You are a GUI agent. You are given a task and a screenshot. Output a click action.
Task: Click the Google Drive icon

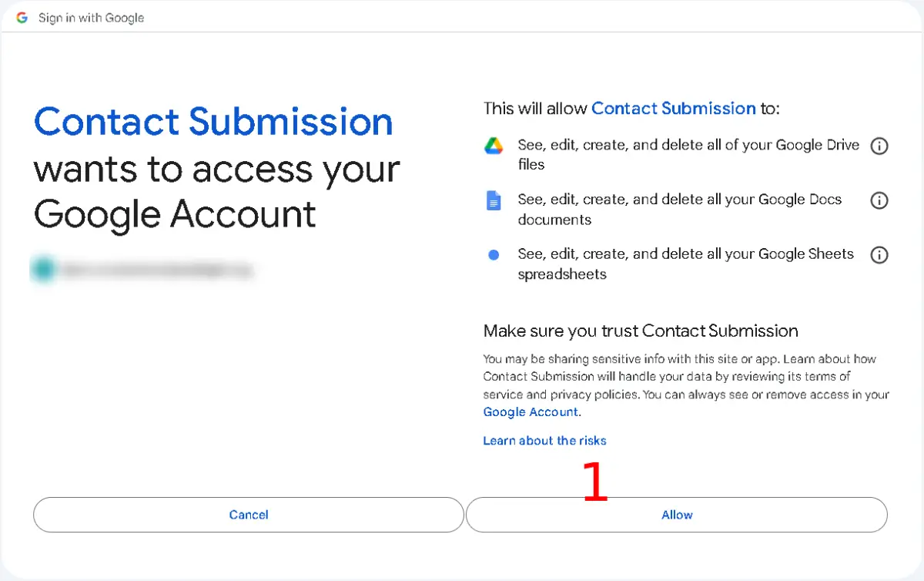494,146
